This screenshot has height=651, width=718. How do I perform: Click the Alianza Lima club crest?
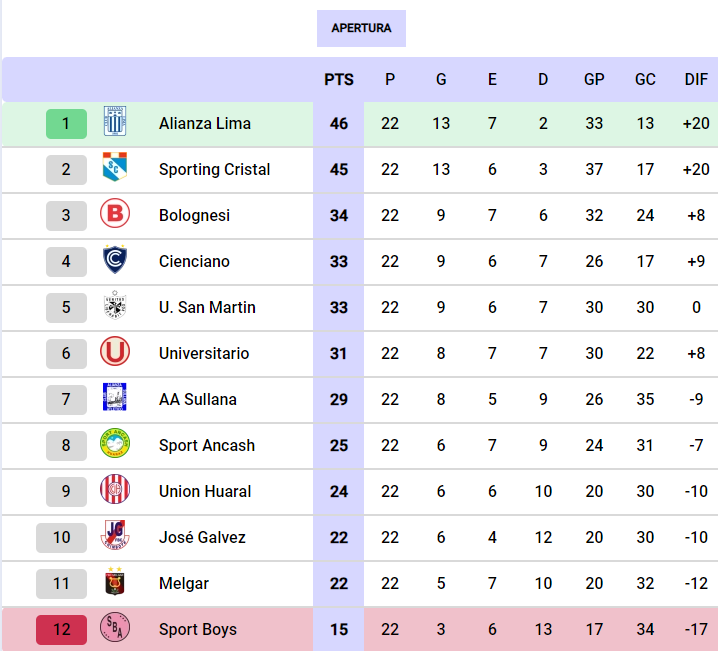(x=115, y=124)
